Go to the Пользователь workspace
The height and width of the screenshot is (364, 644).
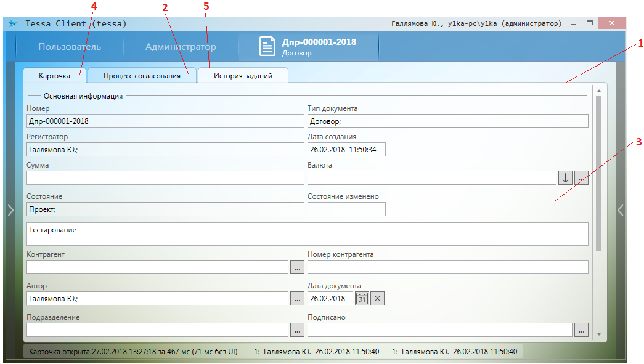(x=70, y=47)
